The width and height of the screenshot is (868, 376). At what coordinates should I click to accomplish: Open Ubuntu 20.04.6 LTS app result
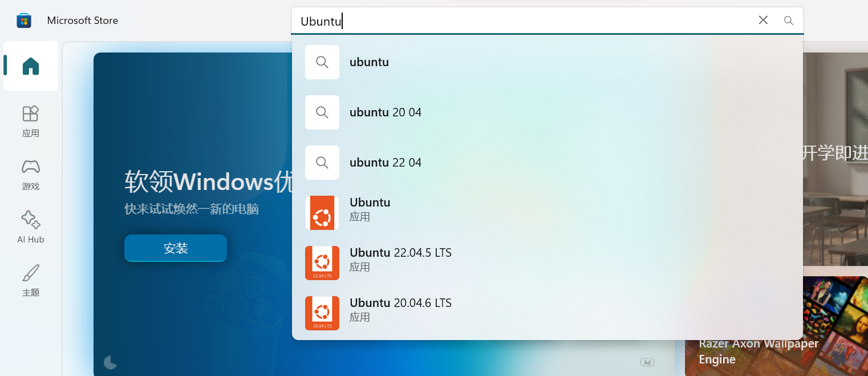(547, 313)
